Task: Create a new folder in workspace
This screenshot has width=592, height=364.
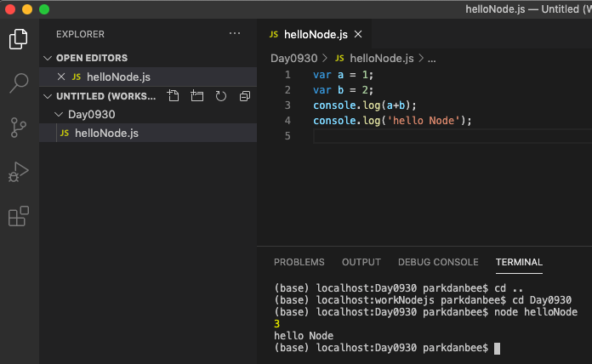Action: pyautogui.click(x=197, y=96)
